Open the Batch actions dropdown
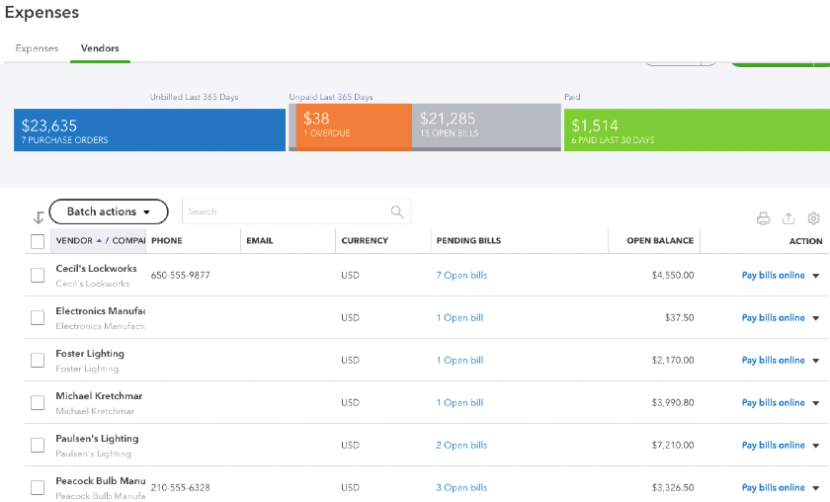The height and width of the screenshot is (502, 830). click(108, 212)
